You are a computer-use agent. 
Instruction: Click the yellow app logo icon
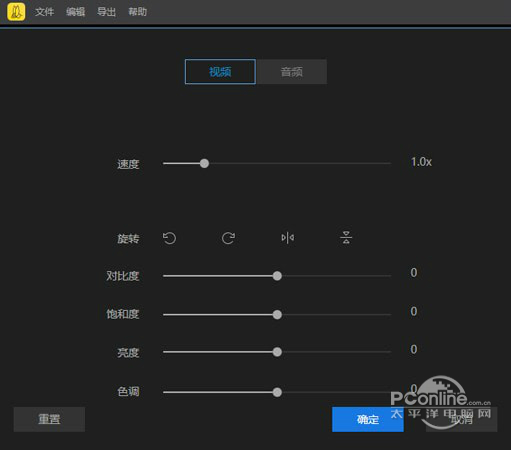16,12
